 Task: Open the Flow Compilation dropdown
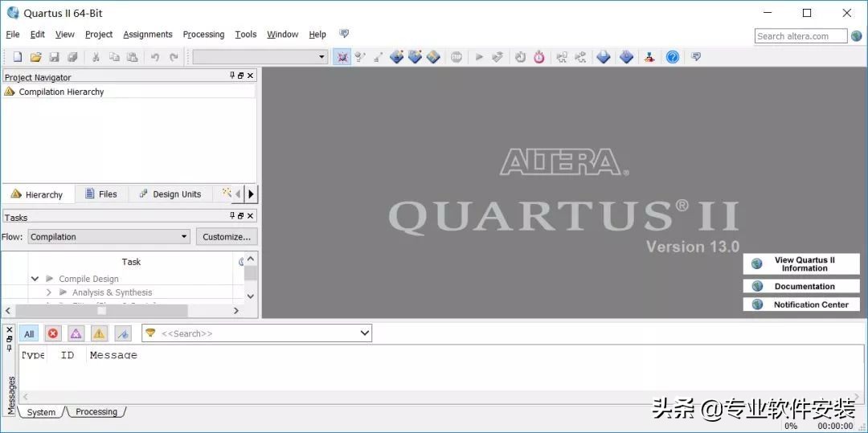point(109,237)
